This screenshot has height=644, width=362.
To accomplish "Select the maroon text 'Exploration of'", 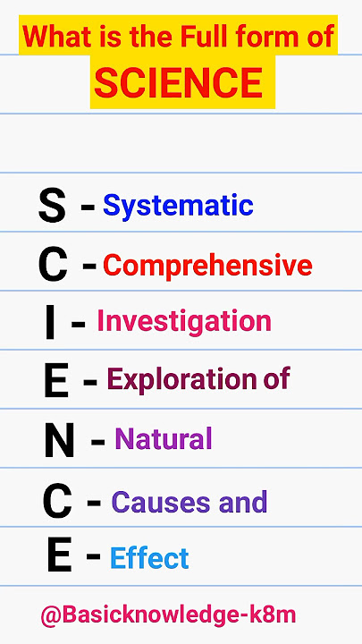I will click(198, 379).
